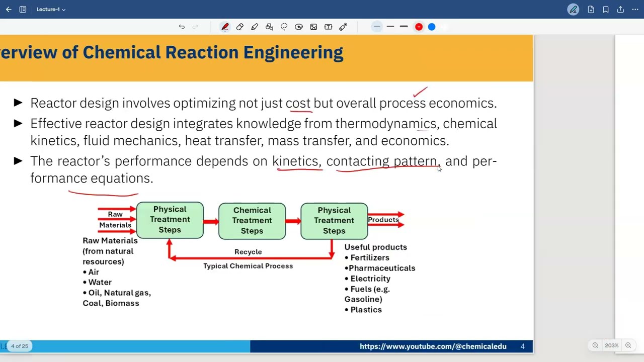Click the 'Water' bullet under Raw Materials
The image size is (644, 362).
point(97,282)
